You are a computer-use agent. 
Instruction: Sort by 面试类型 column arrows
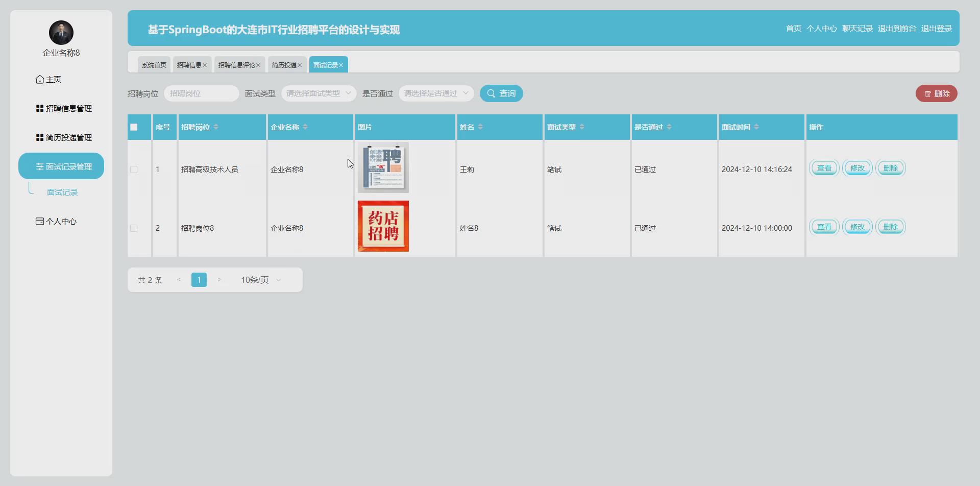click(582, 127)
